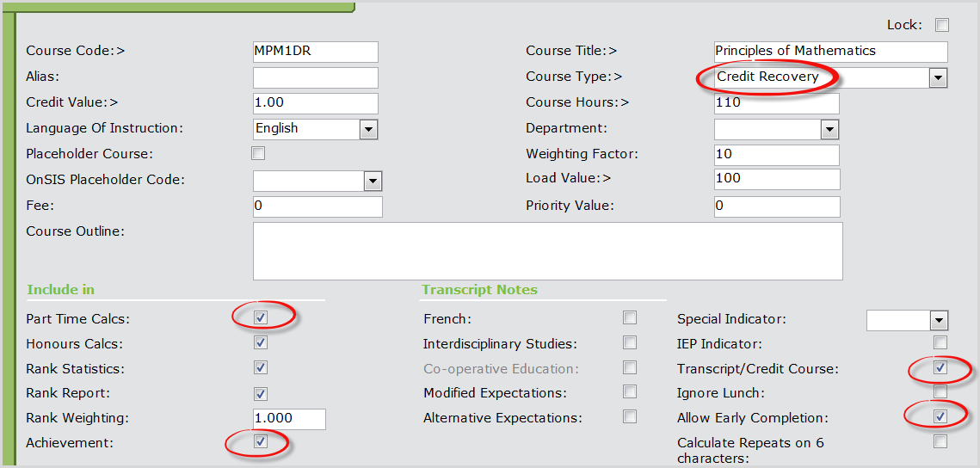Toggle the Allow Early Completion checkbox
The image size is (980, 468).
click(x=940, y=417)
